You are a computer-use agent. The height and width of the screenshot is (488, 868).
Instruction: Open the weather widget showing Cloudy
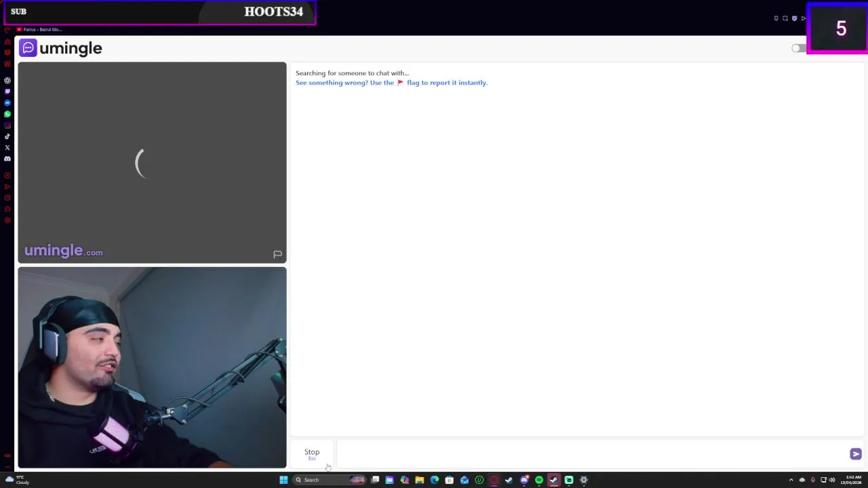[x=16, y=480]
